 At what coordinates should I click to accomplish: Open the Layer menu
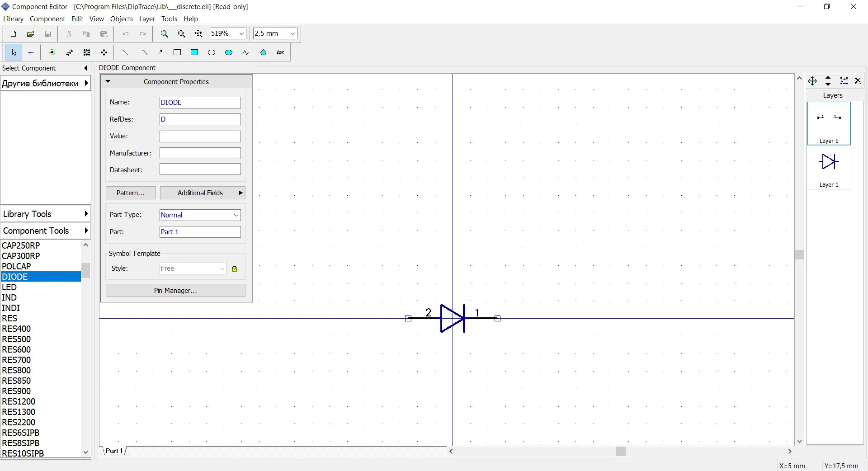[147, 19]
